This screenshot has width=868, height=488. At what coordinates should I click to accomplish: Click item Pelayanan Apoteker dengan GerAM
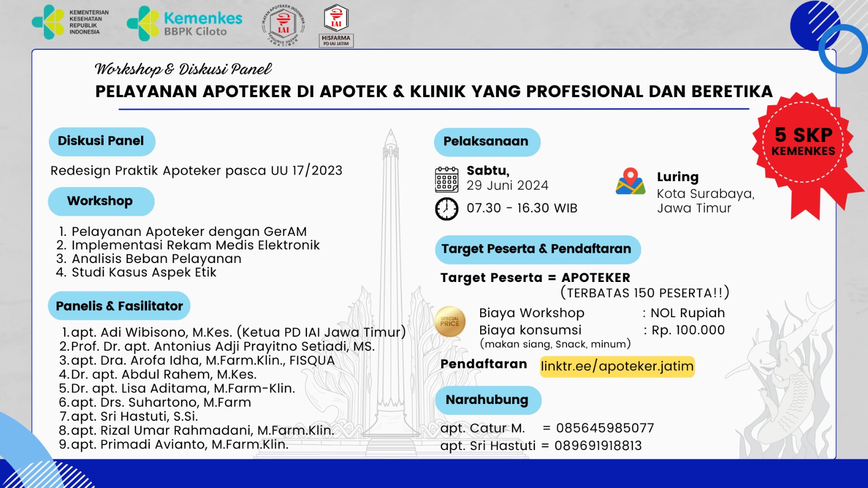189,232
